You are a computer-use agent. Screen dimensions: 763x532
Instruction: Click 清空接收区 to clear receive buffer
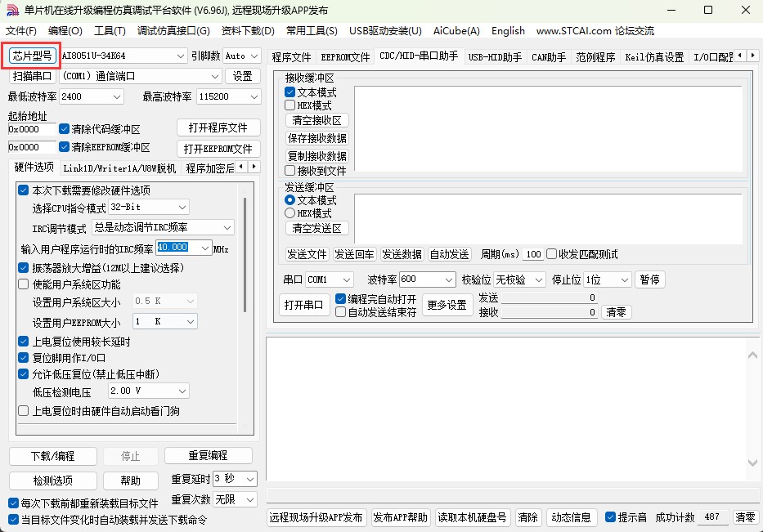316,119
